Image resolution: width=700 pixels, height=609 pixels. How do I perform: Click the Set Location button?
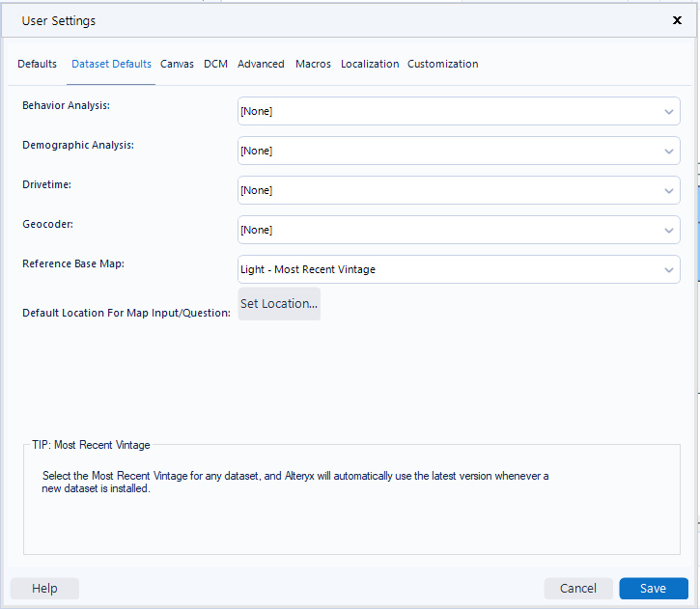coord(279,303)
